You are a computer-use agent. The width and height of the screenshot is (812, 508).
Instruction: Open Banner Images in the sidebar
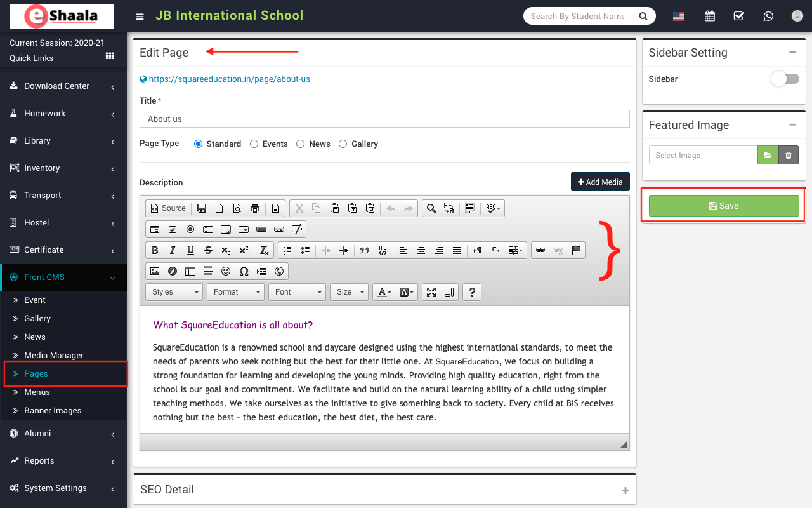pyautogui.click(x=53, y=411)
